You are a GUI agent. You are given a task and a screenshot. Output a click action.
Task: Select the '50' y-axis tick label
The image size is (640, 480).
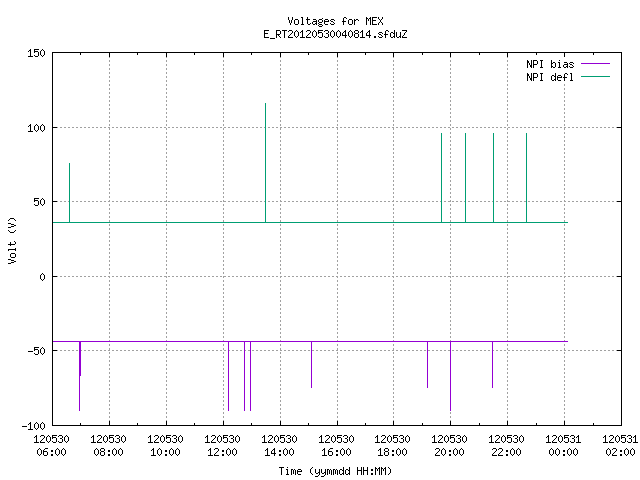(39, 202)
